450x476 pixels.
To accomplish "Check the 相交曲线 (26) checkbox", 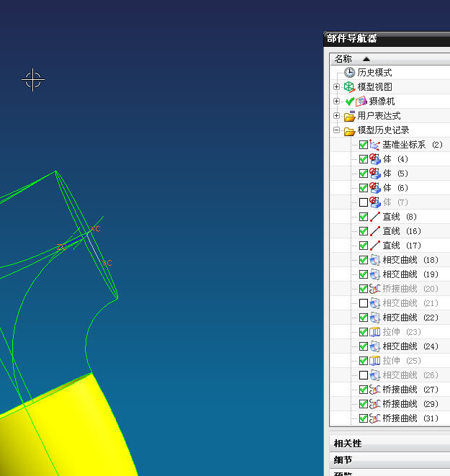I will [x=363, y=375].
